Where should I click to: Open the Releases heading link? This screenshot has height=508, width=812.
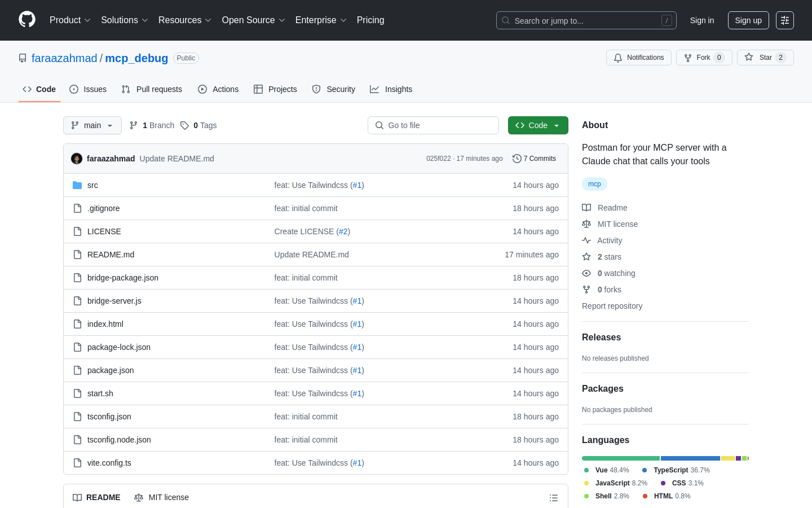coord(601,338)
